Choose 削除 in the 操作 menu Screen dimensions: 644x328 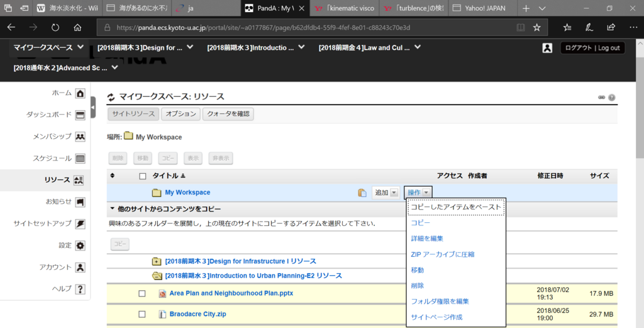click(418, 286)
